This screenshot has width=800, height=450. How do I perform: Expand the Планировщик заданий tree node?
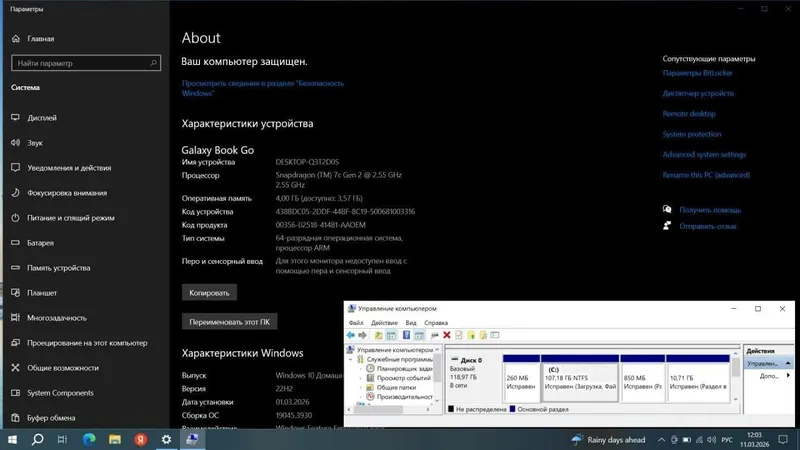pyautogui.click(x=361, y=368)
